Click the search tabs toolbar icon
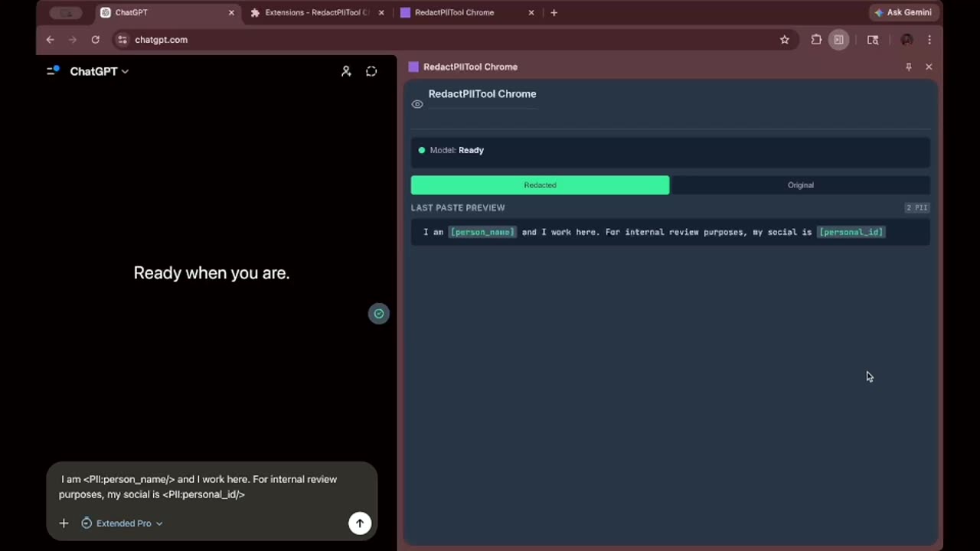 (873, 40)
